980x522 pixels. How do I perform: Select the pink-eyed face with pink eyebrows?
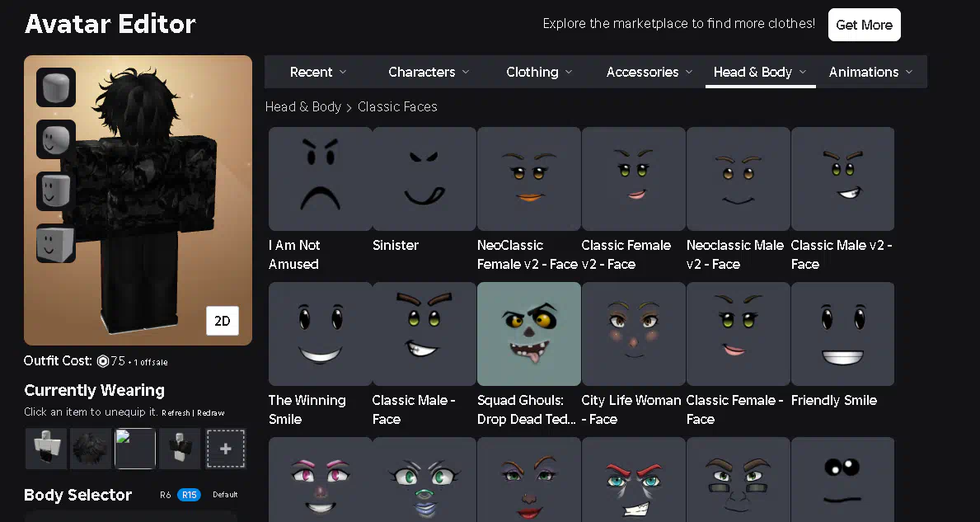[321, 479]
